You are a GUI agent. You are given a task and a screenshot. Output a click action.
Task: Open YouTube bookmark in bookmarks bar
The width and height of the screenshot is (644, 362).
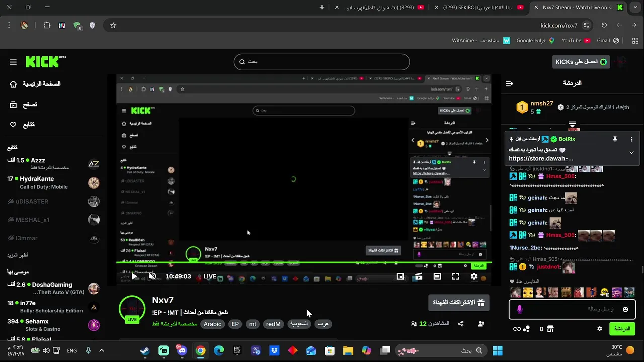coord(576,40)
